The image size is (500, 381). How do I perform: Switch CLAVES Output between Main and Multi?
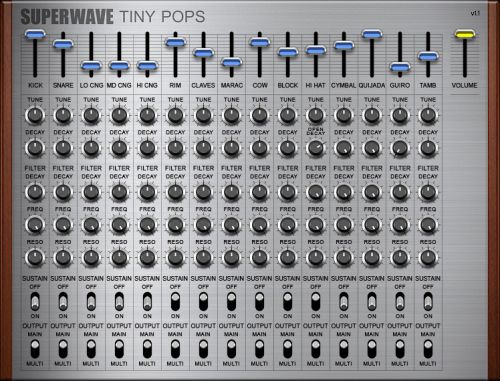(203, 349)
